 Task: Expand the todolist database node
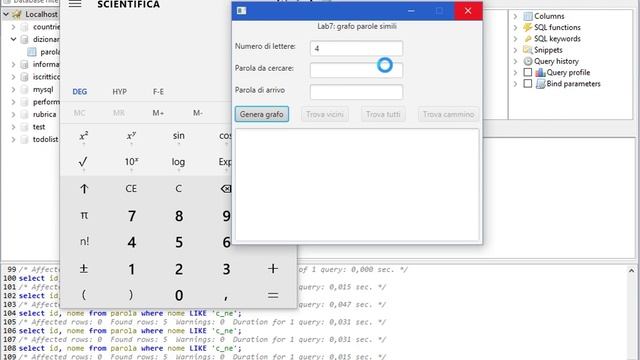click(13, 139)
